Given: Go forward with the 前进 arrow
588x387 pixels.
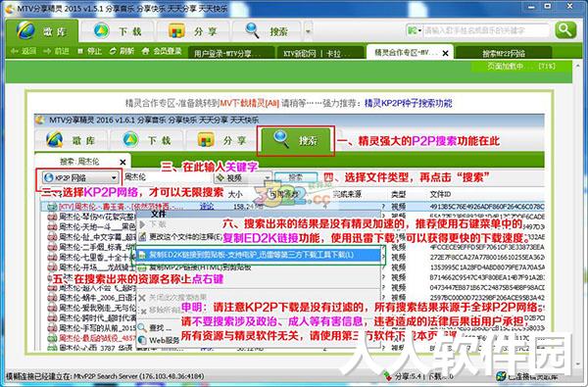Looking at the screenshot, I should (x=56, y=51).
